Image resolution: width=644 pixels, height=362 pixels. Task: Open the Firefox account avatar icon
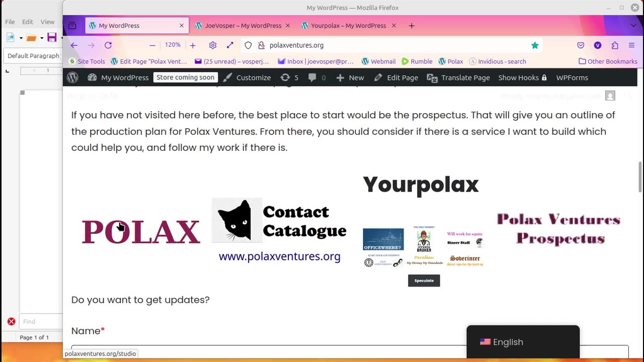598,45
